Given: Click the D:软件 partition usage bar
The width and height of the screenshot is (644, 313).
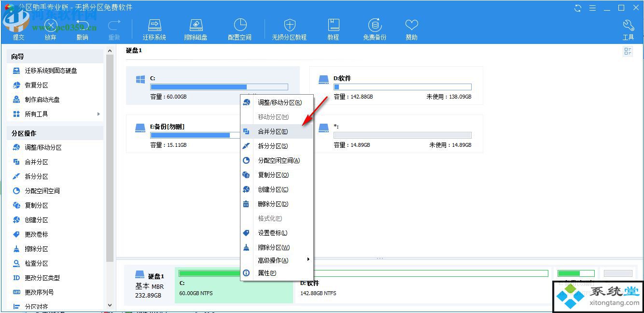Looking at the screenshot, I should click(403, 87).
